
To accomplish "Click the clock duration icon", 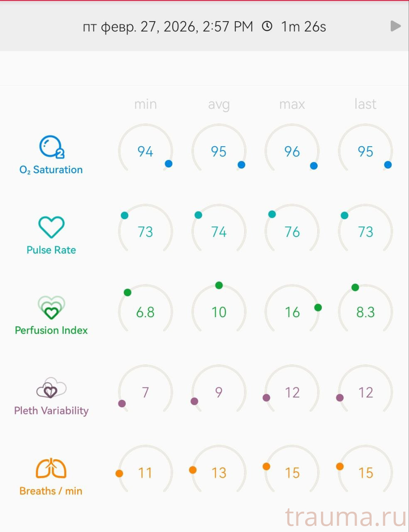I will click(267, 27).
